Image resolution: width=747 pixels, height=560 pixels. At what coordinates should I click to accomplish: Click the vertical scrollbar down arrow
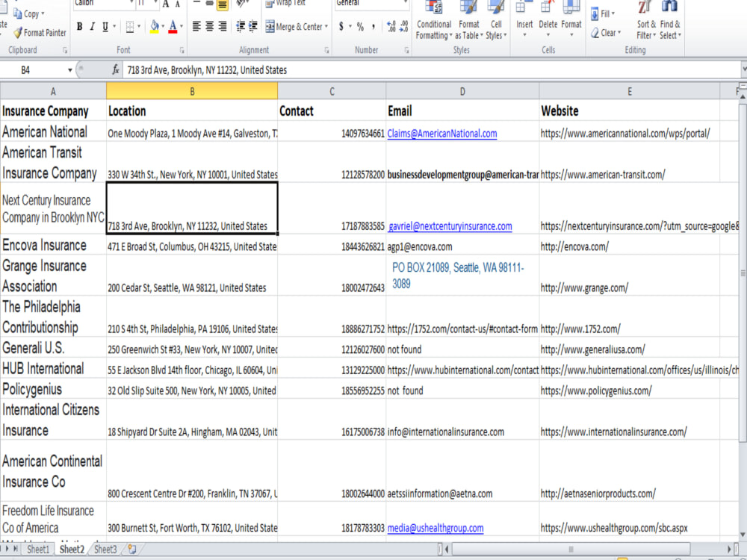(x=743, y=535)
